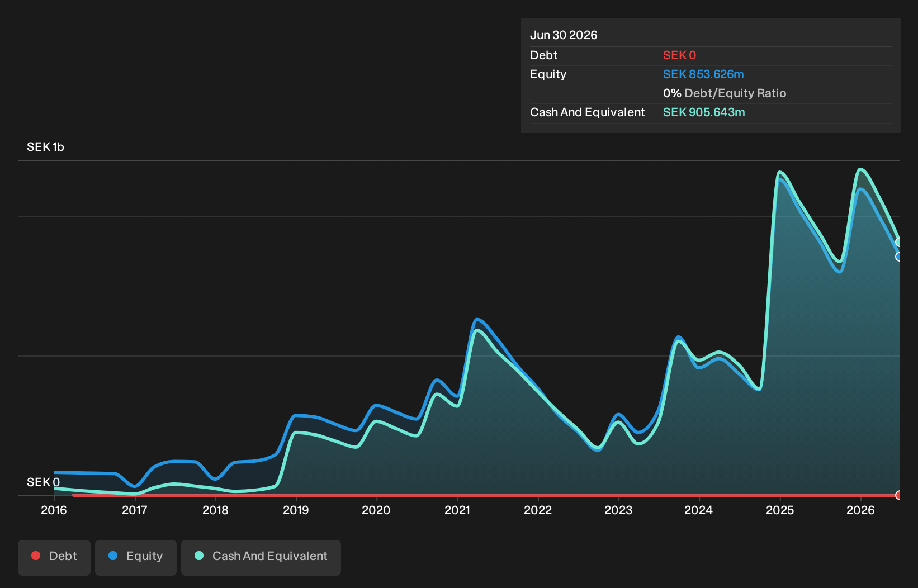Click the Equity row label in tooltip
The image size is (918, 588).
(x=548, y=74)
